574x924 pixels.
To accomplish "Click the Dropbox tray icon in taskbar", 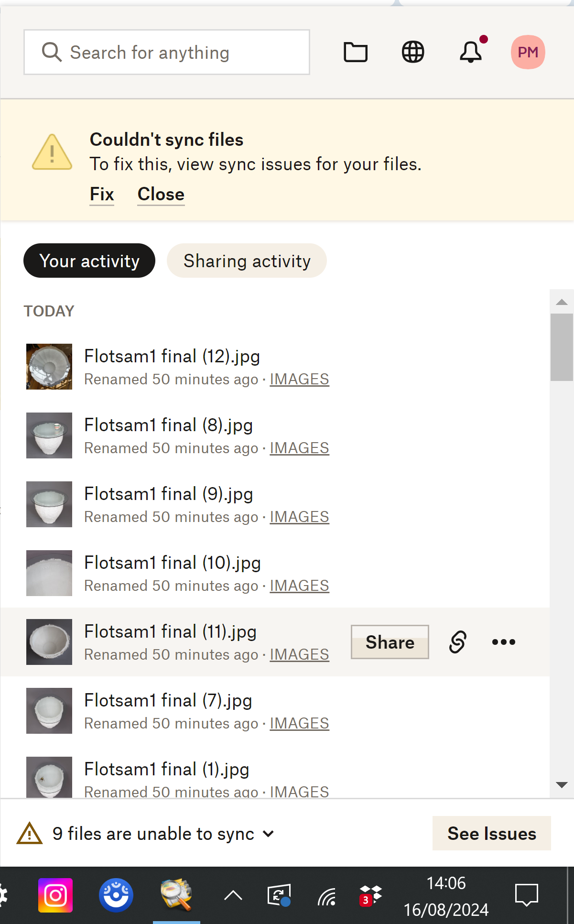I will [371, 895].
